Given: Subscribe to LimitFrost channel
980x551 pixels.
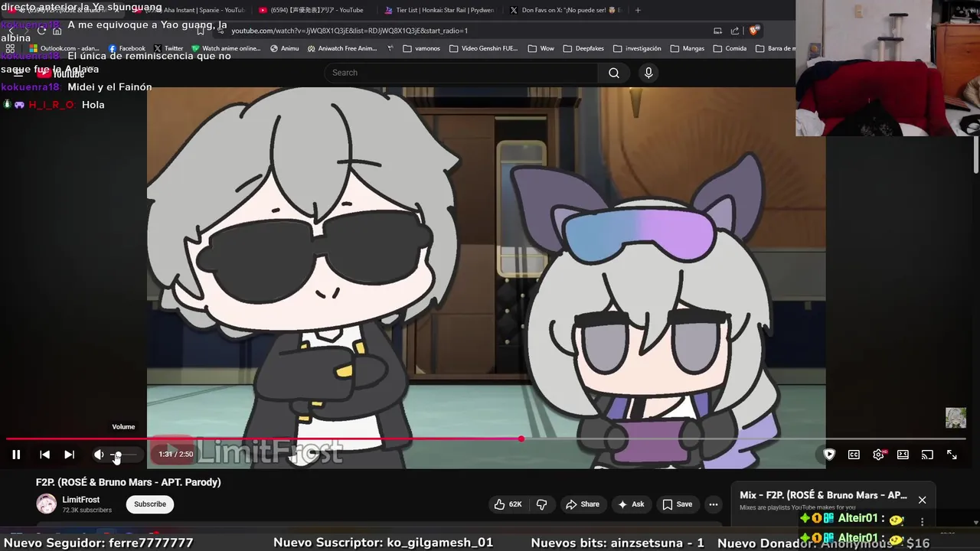Looking at the screenshot, I should (150, 504).
